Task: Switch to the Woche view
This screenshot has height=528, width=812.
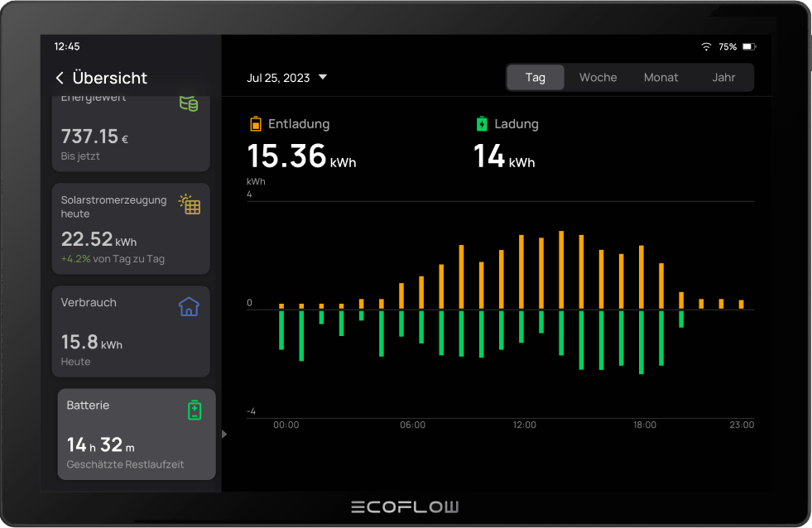Action: (598, 77)
